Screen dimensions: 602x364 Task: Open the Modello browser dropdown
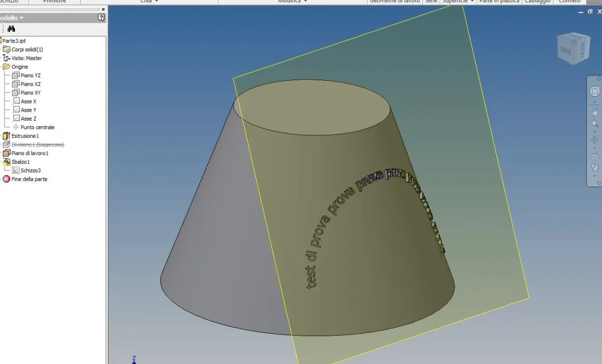[22, 18]
